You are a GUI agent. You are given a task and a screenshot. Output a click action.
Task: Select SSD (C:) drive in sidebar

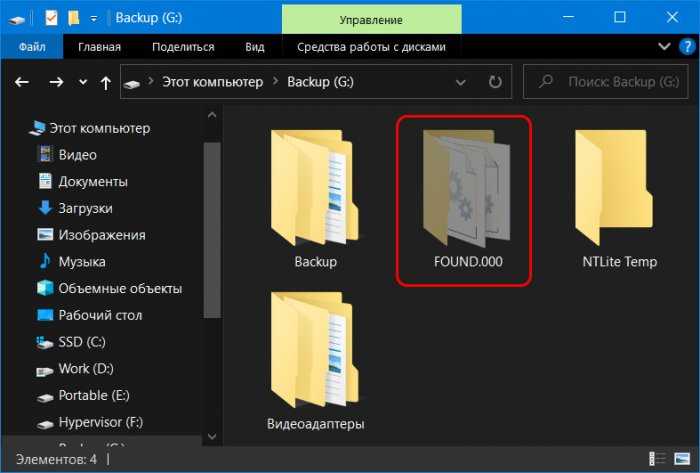click(71, 342)
